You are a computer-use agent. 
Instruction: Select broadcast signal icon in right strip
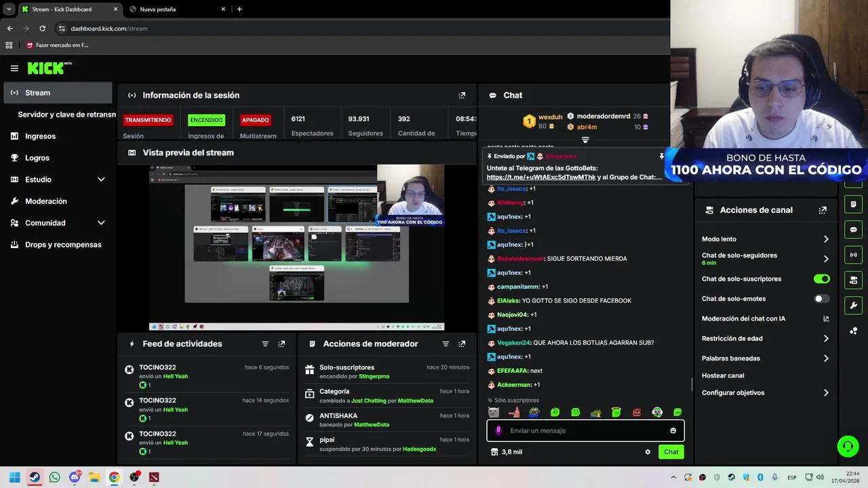coord(853,255)
